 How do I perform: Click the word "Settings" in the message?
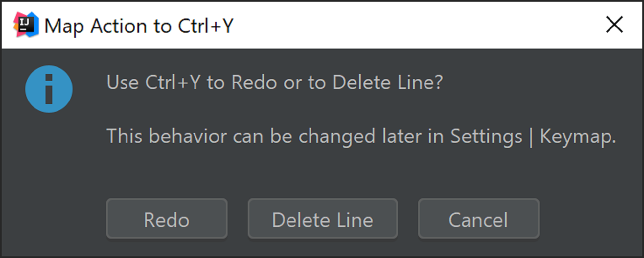pos(486,137)
